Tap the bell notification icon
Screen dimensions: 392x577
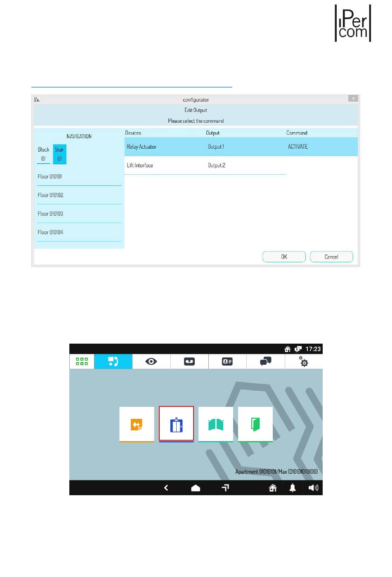[x=293, y=488]
